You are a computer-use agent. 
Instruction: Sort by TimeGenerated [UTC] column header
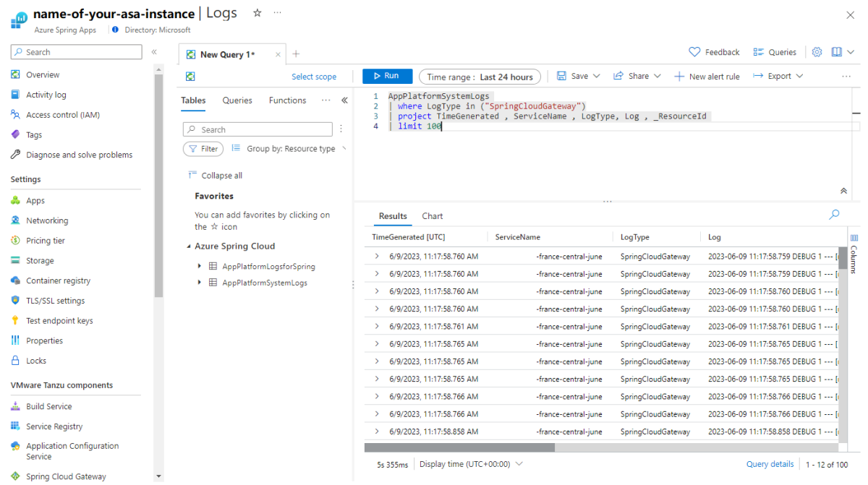tap(408, 237)
